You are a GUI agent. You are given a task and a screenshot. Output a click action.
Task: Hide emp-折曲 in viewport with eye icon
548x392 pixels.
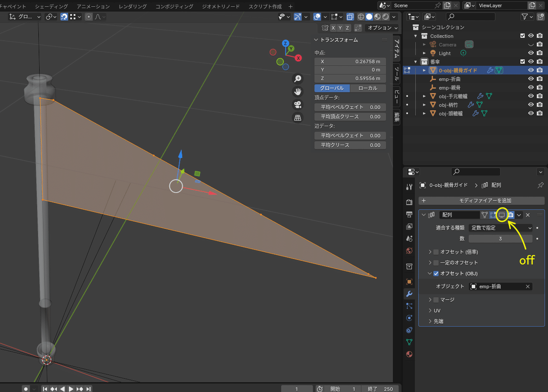click(531, 79)
